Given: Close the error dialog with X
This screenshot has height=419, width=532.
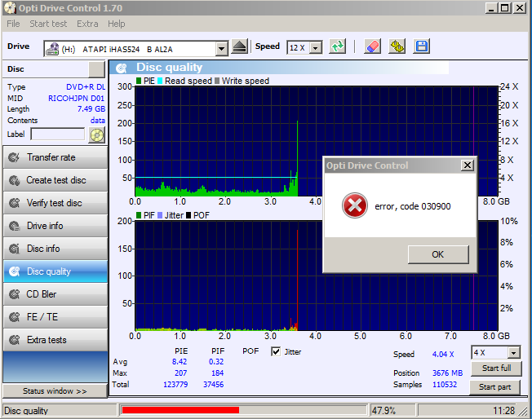Looking at the screenshot, I should pos(468,165).
